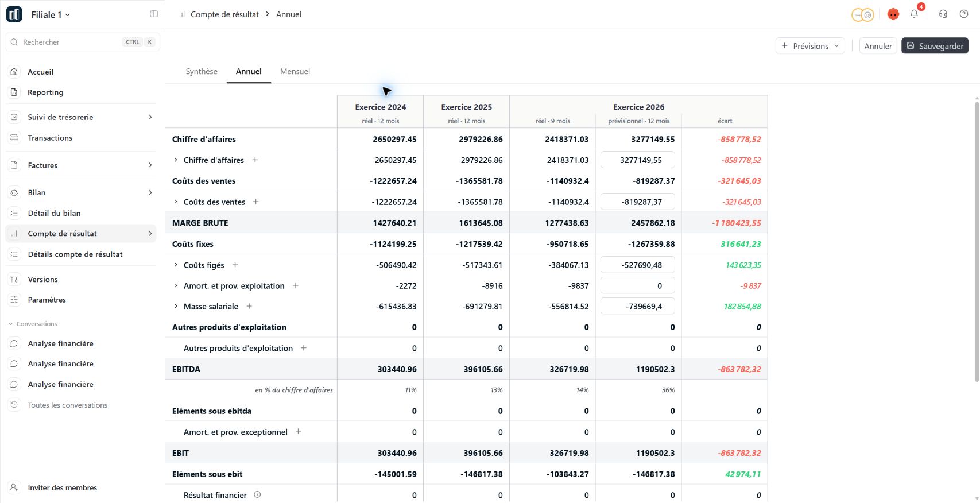Screen dimensions: 980x503
Task: Expand Amort. et prov. exploitation row
Action: click(x=176, y=286)
